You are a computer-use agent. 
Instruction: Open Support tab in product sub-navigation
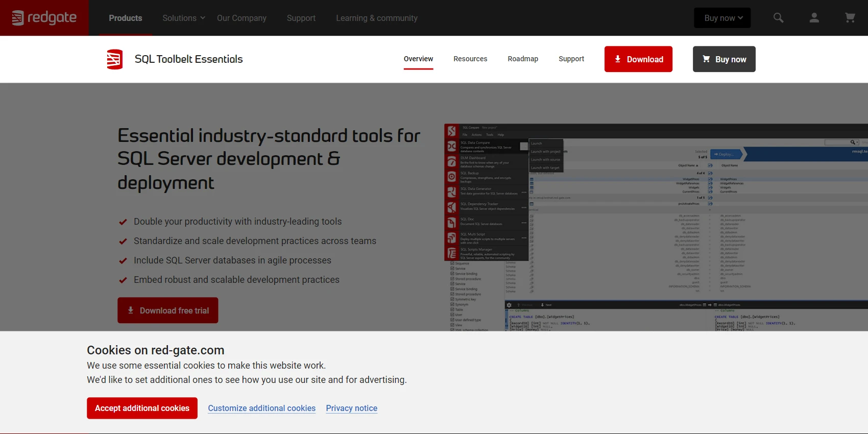tap(571, 59)
